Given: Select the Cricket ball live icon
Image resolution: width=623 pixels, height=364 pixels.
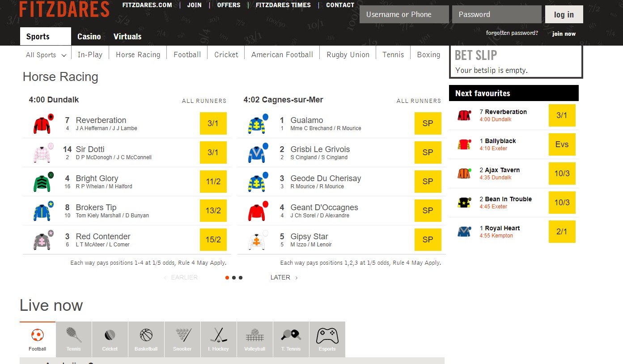Looking at the screenshot, I should (x=110, y=335).
